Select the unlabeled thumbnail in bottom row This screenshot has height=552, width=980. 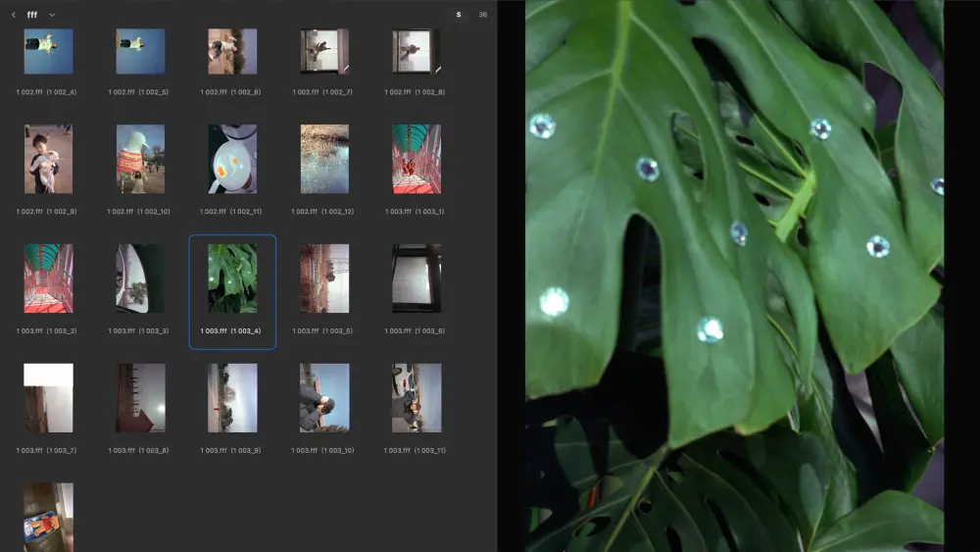coord(48,517)
